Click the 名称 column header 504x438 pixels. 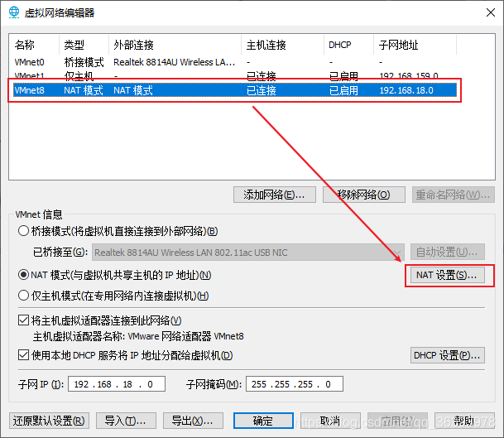coord(34,45)
